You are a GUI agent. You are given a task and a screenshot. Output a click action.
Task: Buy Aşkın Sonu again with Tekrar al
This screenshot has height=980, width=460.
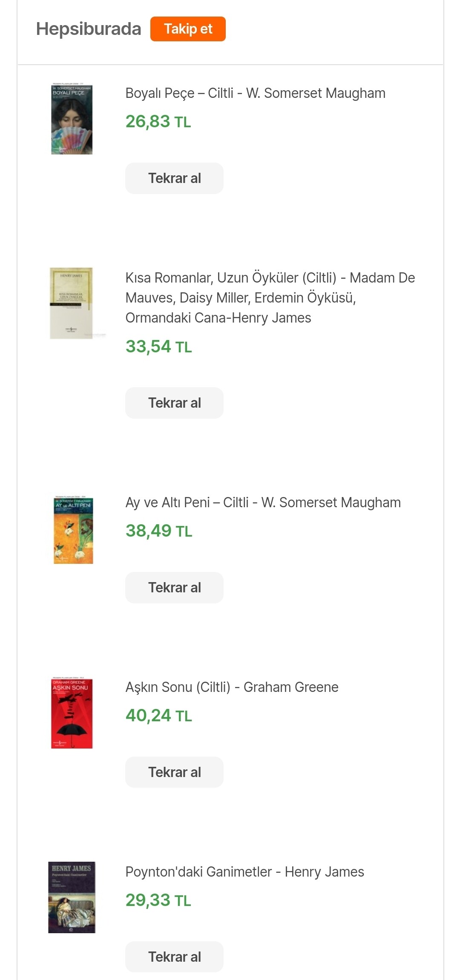pos(174,772)
